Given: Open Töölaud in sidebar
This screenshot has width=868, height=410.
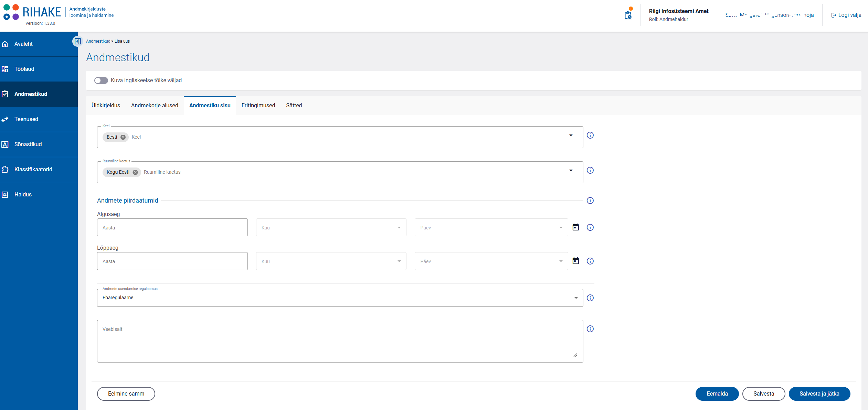Looking at the screenshot, I should tap(39, 69).
